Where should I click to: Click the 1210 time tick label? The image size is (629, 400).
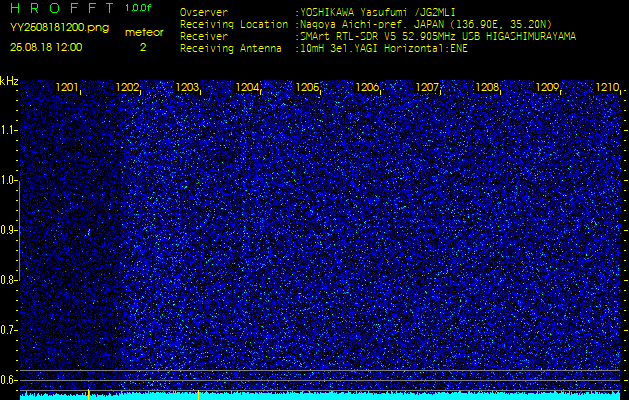pyautogui.click(x=607, y=87)
